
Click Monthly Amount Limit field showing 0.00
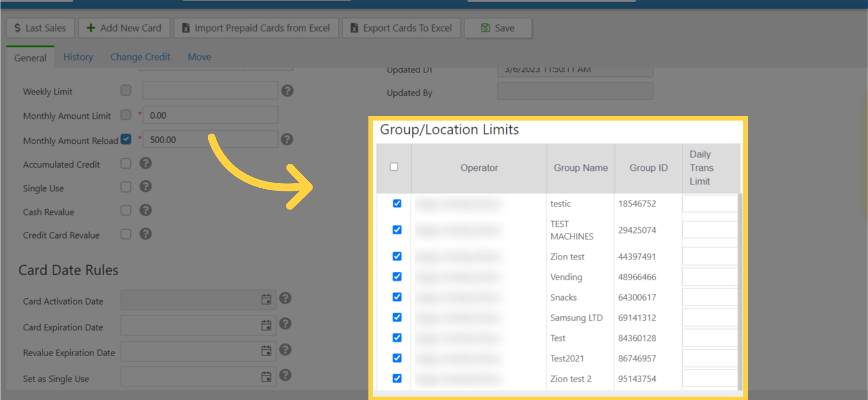[210, 115]
